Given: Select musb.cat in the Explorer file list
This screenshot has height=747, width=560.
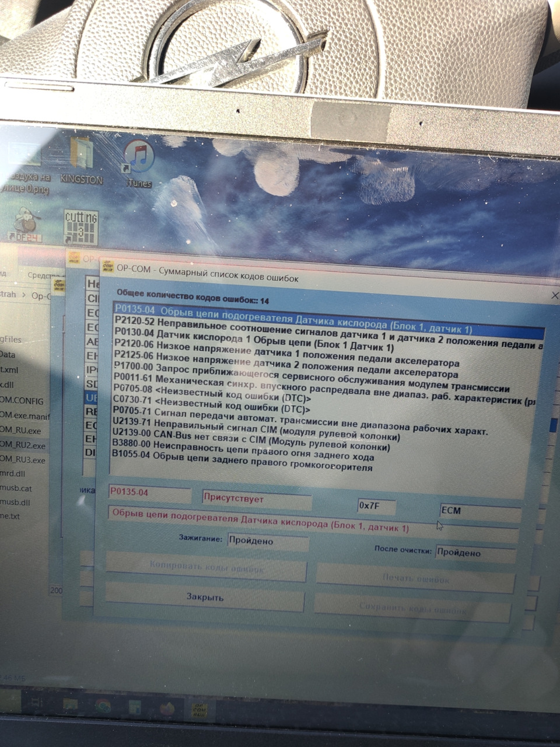Looking at the screenshot, I should 16,487.
